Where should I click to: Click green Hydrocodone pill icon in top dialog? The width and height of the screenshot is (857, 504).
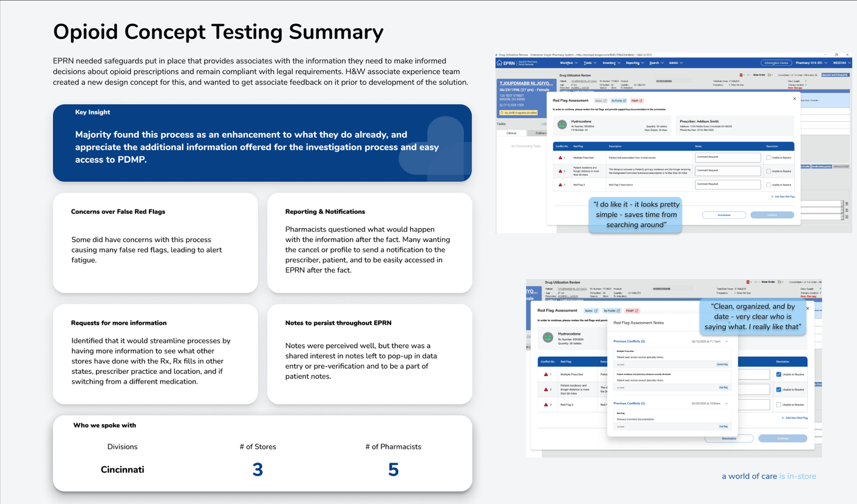point(562,124)
